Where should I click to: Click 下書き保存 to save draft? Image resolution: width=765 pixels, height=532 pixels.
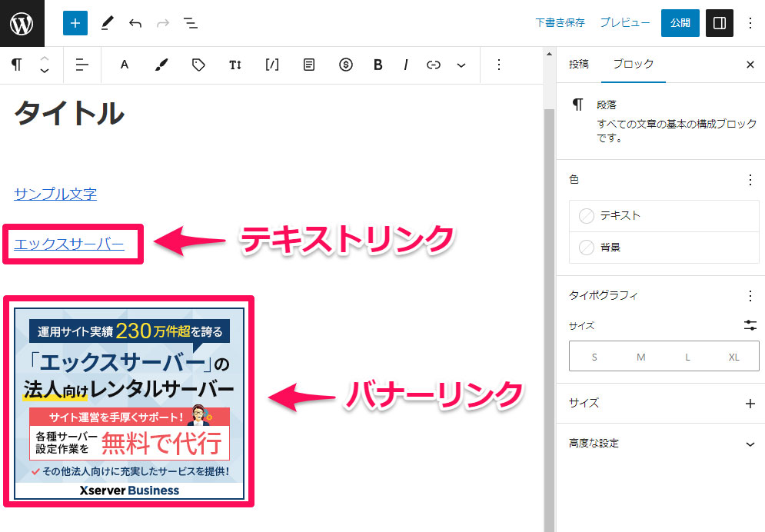pyautogui.click(x=560, y=23)
